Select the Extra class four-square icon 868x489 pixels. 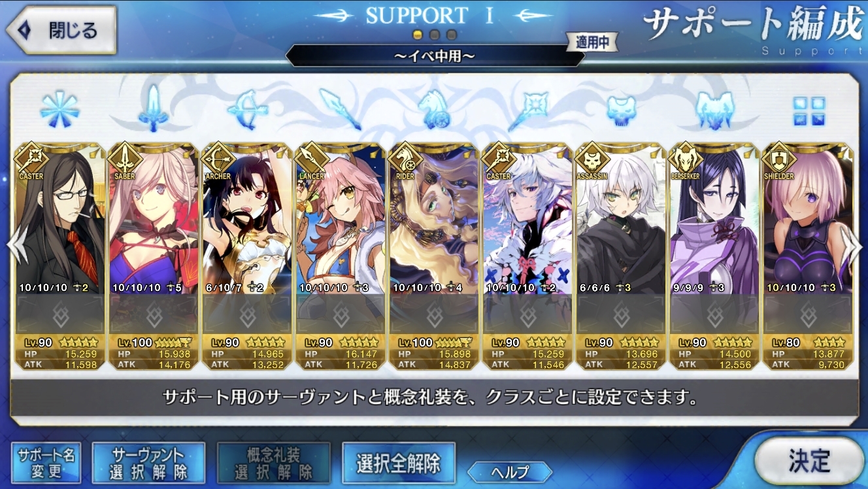tap(809, 110)
